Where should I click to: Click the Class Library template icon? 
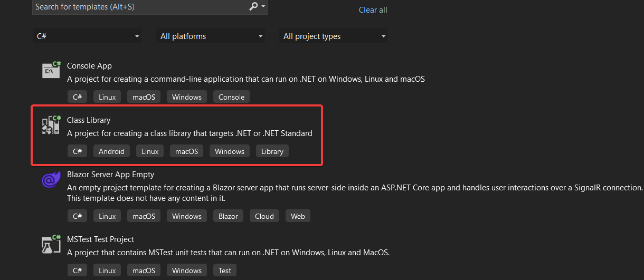coord(51,124)
